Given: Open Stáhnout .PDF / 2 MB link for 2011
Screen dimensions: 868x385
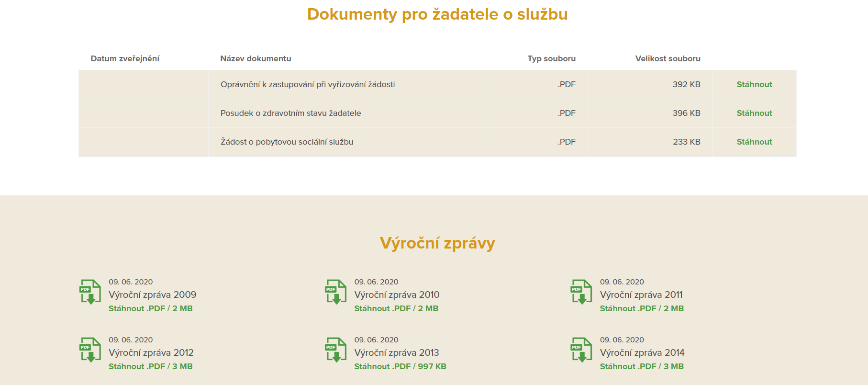Looking at the screenshot, I should pos(642,308).
